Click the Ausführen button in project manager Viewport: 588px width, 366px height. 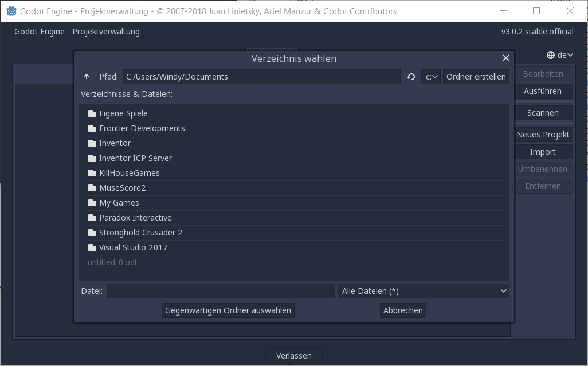543,91
